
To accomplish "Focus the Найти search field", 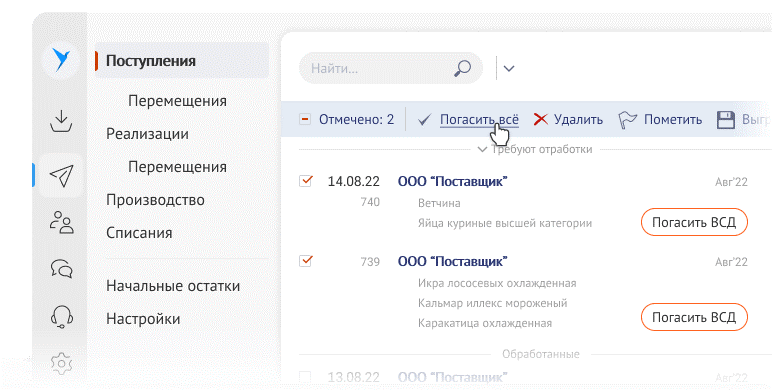I will point(390,68).
